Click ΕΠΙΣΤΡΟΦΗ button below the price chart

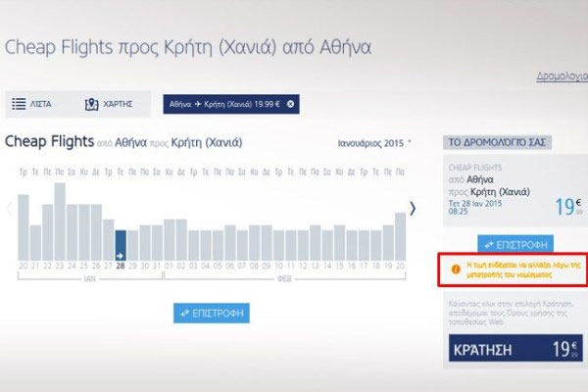pyautogui.click(x=211, y=313)
